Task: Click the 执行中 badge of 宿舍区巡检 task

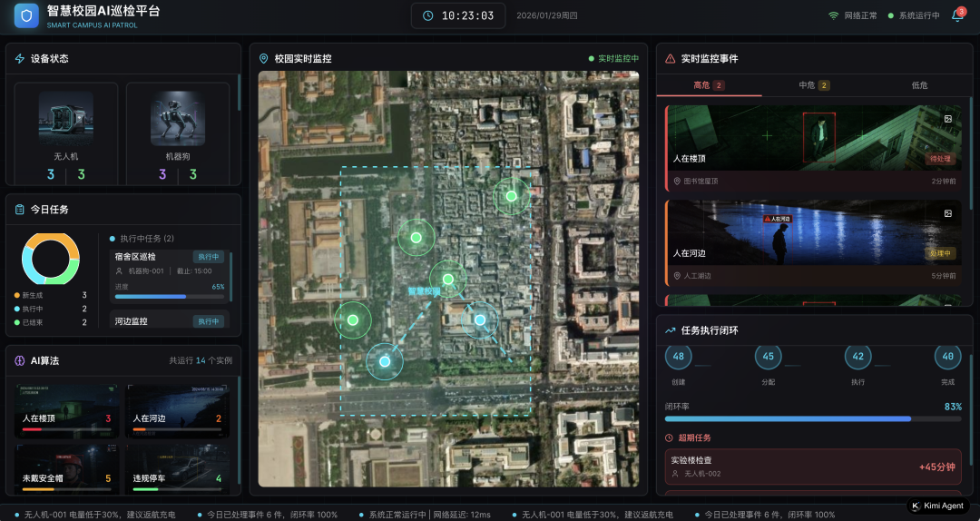Action: click(x=208, y=257)
